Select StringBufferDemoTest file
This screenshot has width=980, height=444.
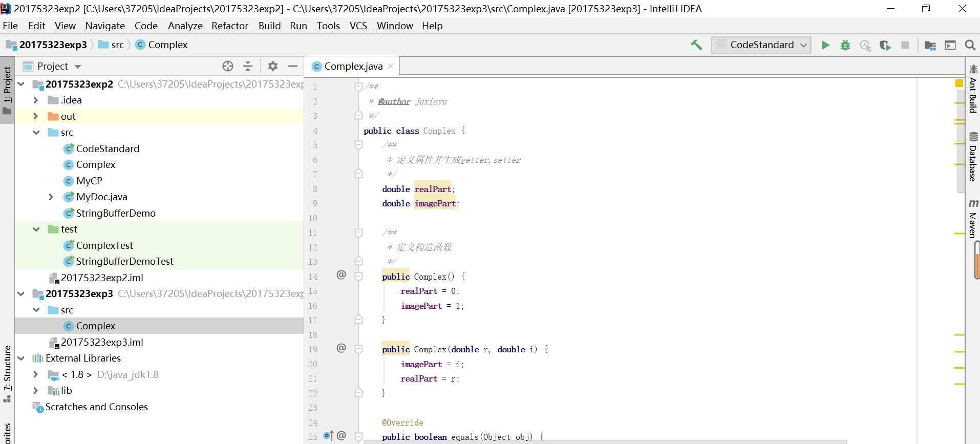[x=118, y=261]
